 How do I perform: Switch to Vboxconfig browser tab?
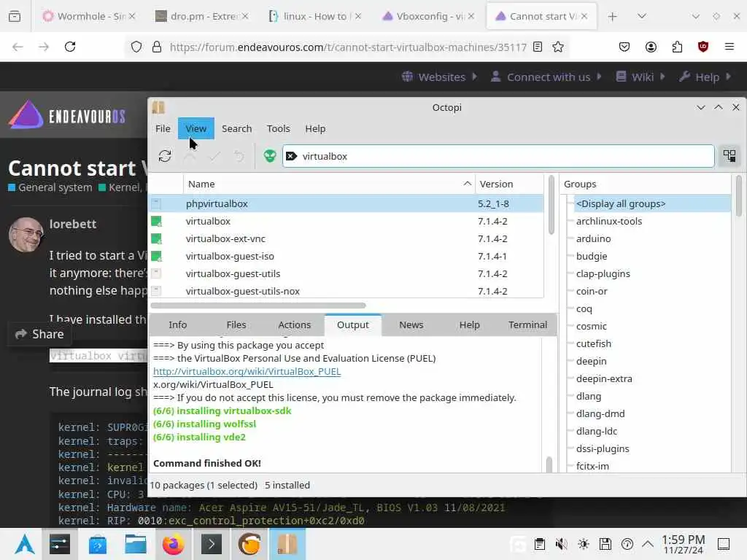[429, 16]
